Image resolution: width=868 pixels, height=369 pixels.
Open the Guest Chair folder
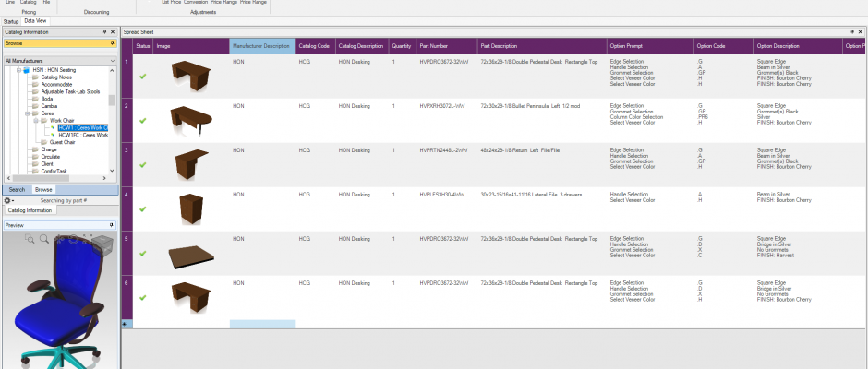tap(62, 142)
